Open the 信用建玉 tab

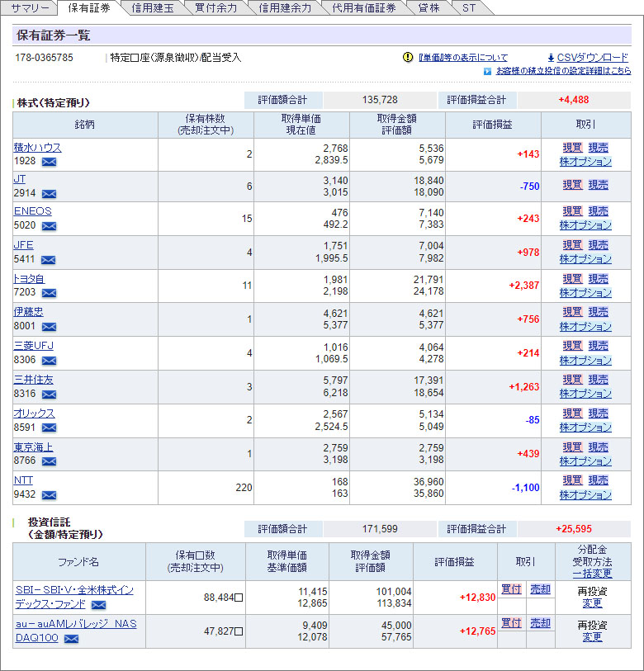154,8
